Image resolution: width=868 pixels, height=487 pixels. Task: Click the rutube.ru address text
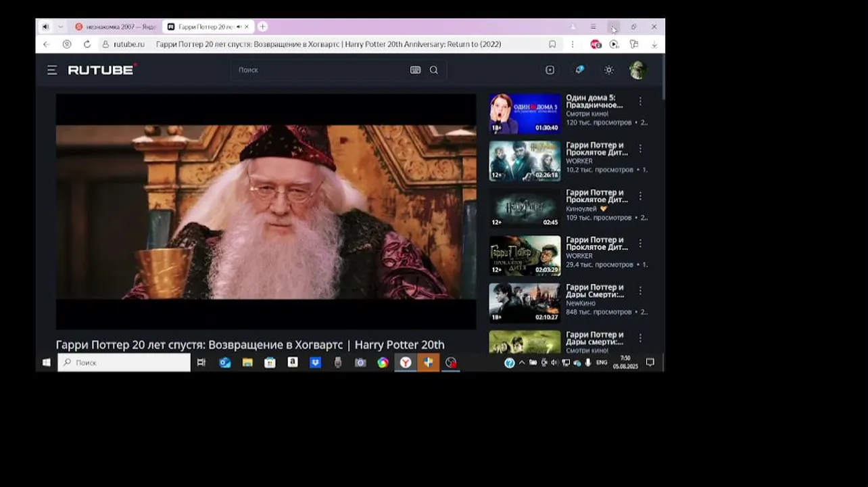129,44
